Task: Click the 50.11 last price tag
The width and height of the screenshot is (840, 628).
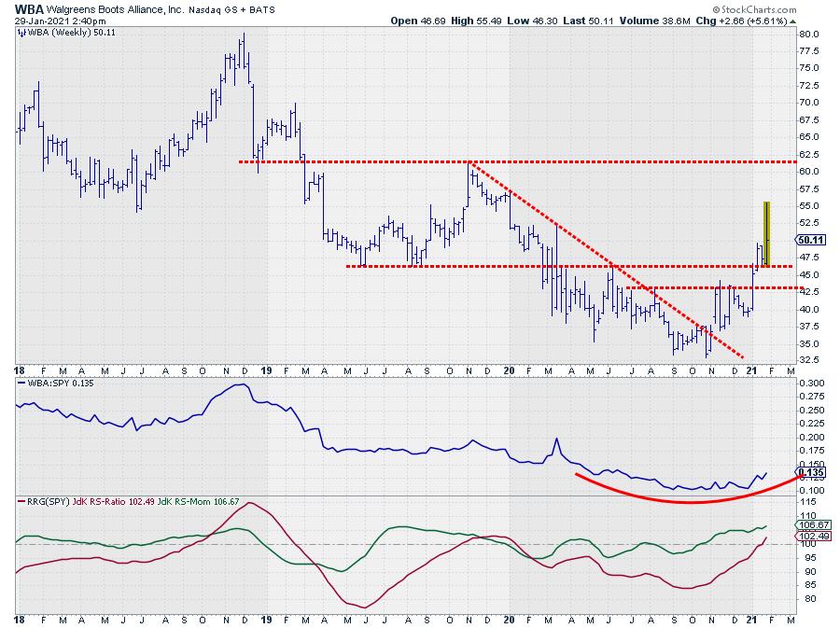Action: [809, 240]
